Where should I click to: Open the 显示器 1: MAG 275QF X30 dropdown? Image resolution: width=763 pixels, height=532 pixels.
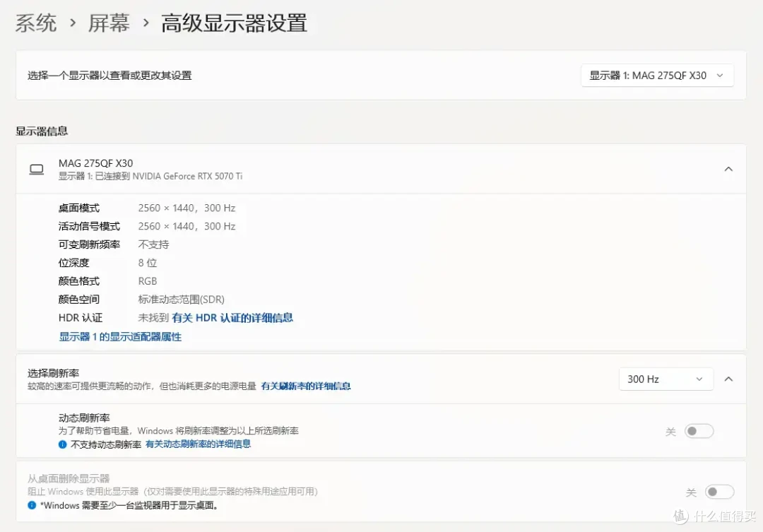tap(657, 76)
